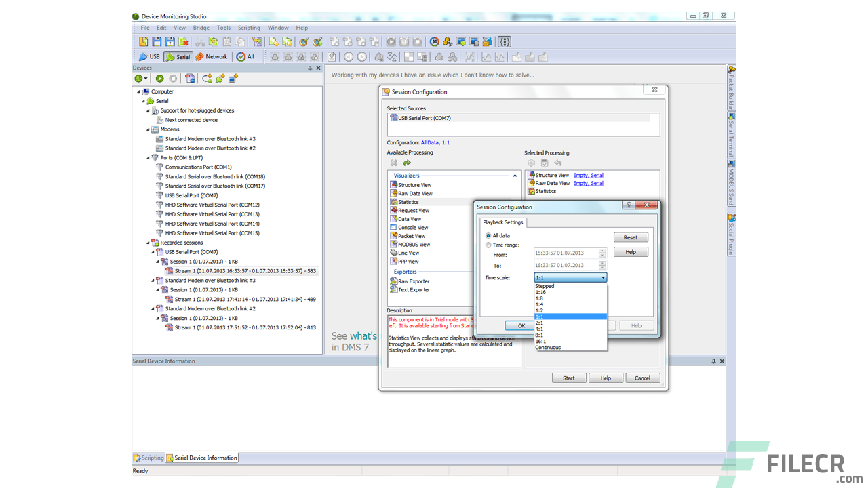Screen dimensions: 868x488
Task: Open the Time scale combo box
Action: click(570, 277)
